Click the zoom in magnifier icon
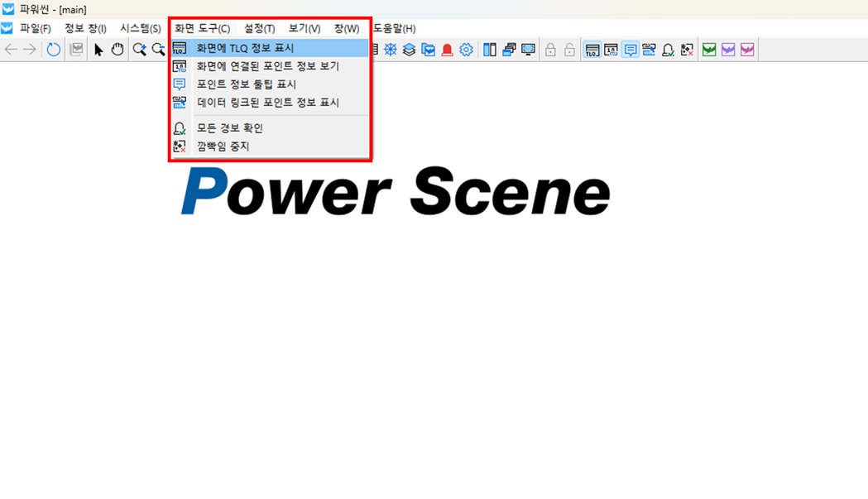 [x=140, y=50]
